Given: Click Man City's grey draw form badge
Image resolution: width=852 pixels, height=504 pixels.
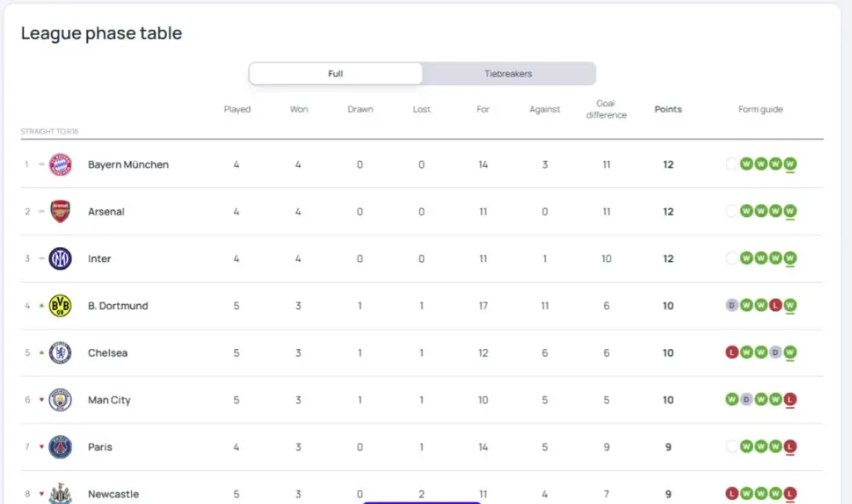Looking at the screenshot, I should click(x=746, y=399).
